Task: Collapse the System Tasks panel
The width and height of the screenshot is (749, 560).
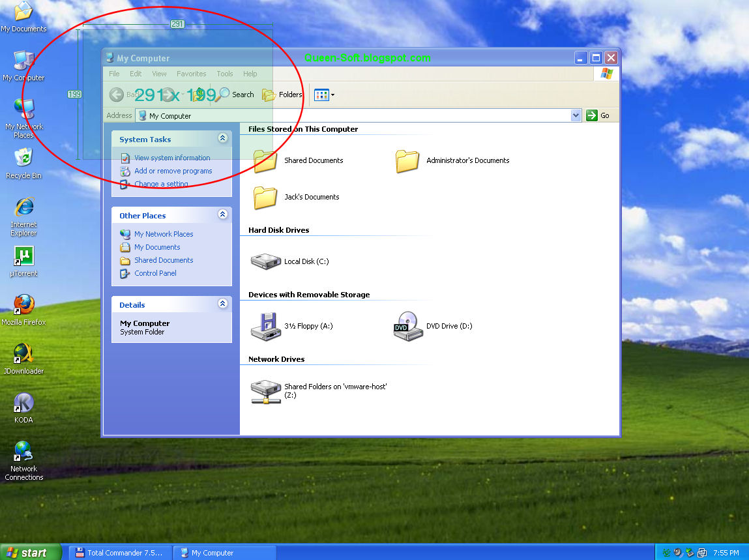Action: pos(222,138)
